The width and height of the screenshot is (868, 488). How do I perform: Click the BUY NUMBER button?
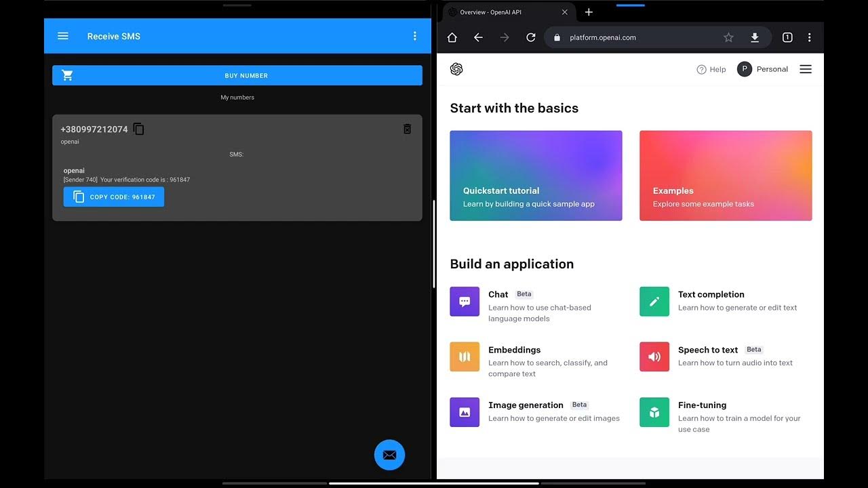(237, 75)
